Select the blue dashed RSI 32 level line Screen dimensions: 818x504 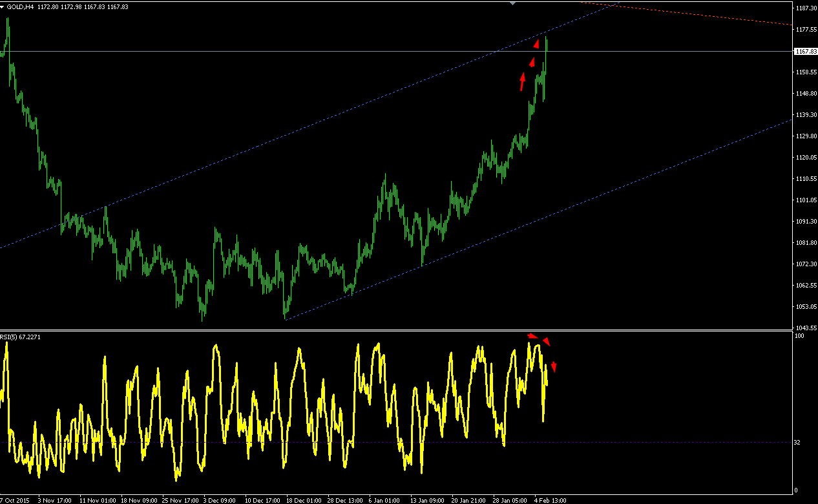[396, 443]
